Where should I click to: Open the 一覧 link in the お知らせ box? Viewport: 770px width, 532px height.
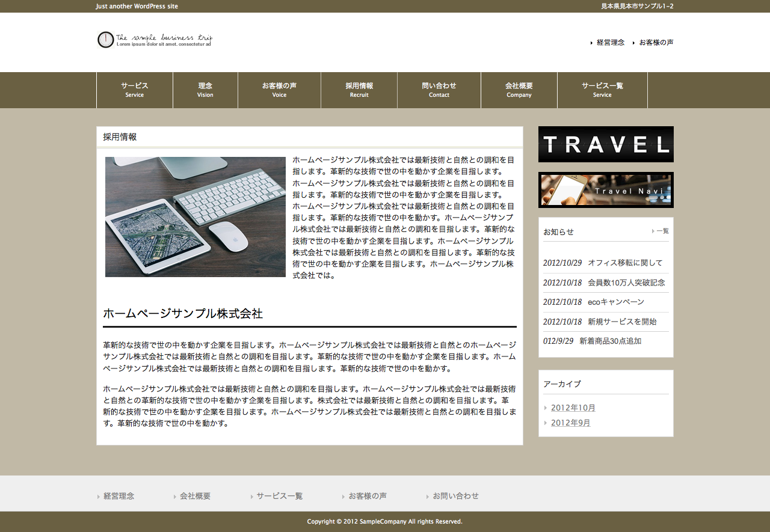[662, 231]
